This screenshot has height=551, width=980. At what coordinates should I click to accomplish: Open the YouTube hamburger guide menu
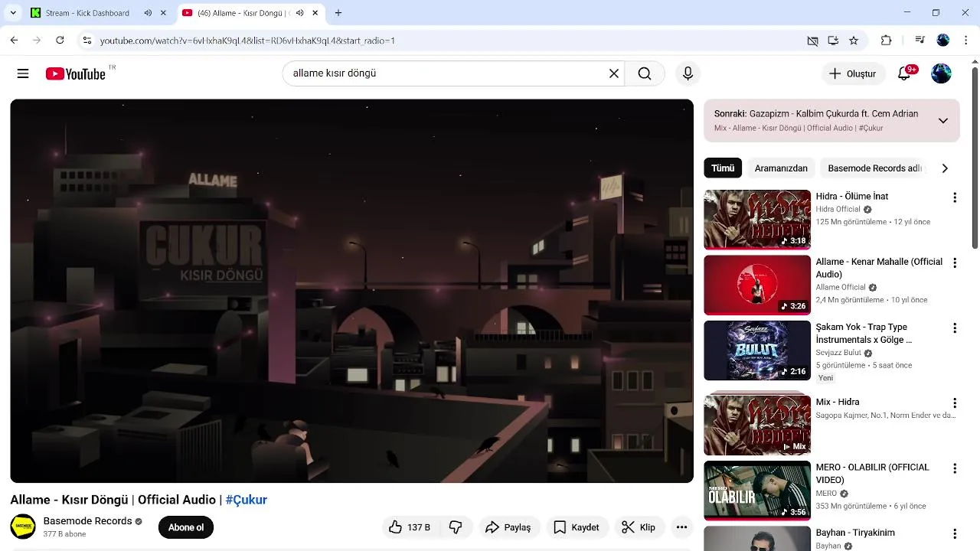(x=23, y=73)
